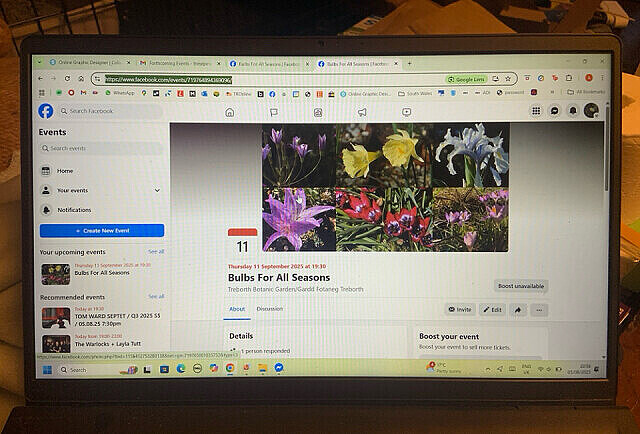The image size is (640, 434).
Task: Open the Chrome apps grid in the bookmarks bar
Action: pyautogui.click(x=42, y=93)
